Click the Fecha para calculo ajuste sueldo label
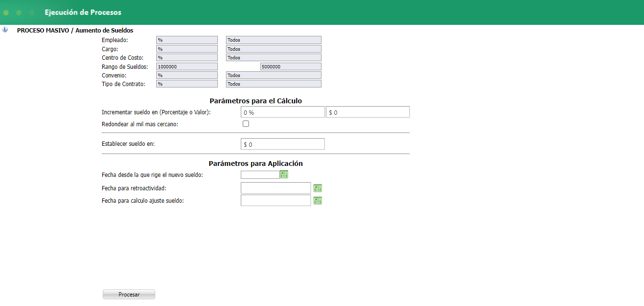644x306 pixels. click(x=143, y=201)
